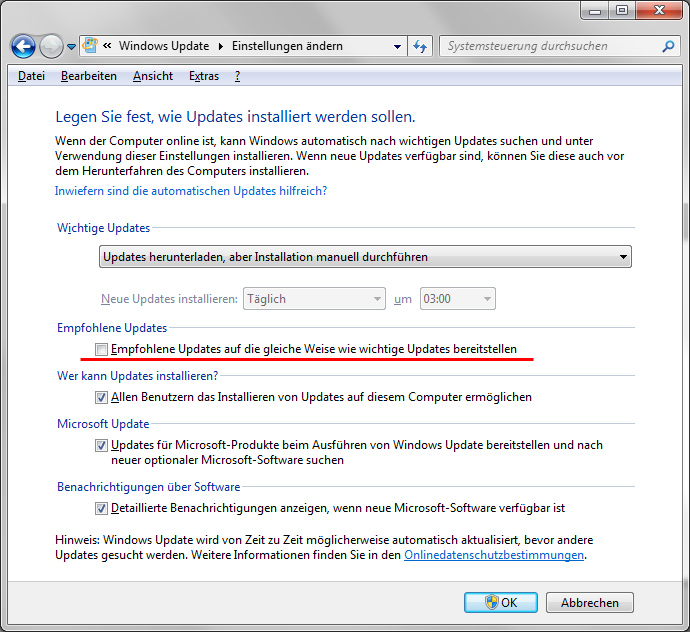Open the Extras menu
Image resolution: width=690 pixels, height=632 pixels.
click(204, 76)
